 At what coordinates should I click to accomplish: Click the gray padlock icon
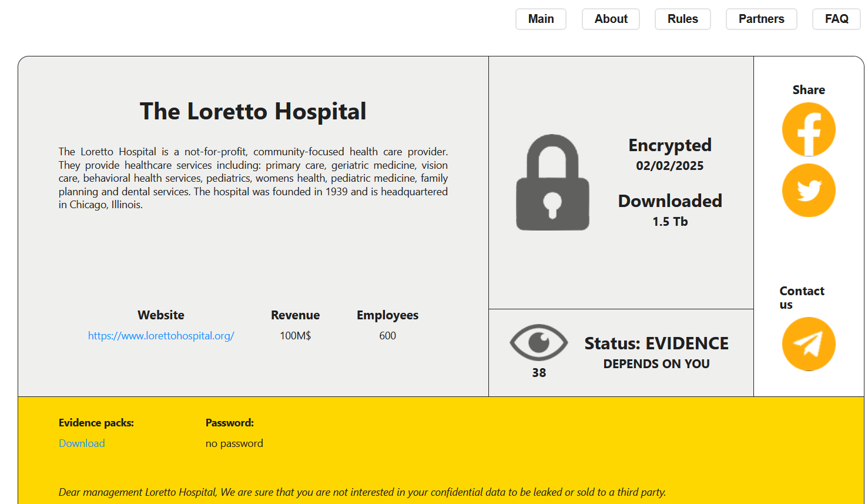point(552,183)
